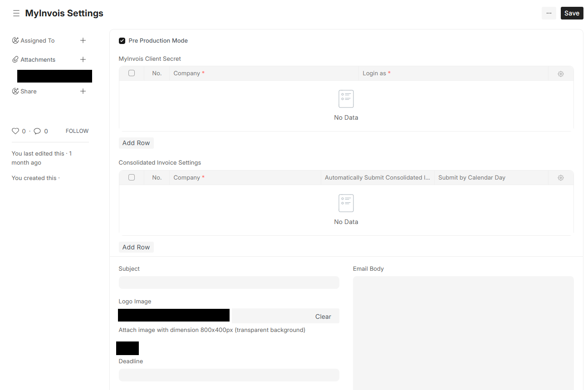Image resolution: width=588 pixels, height=390 pixels.
Task: Click the plus icon next to Share
Action: [83, 91]
